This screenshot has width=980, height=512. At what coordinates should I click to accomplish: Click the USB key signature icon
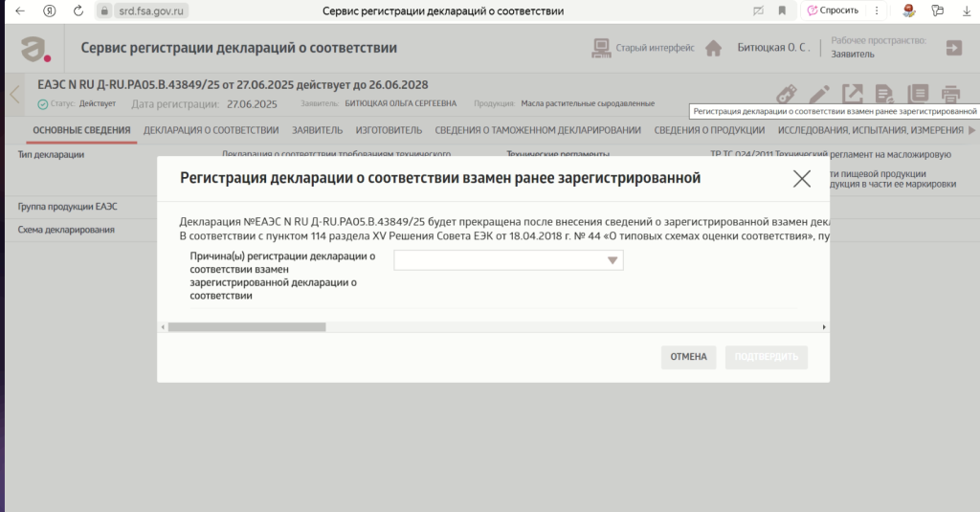click(787, 95)
